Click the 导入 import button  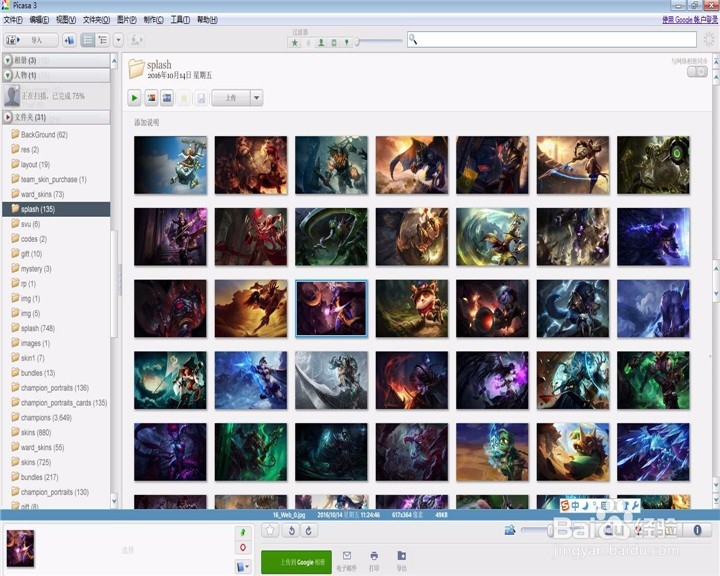(31, 40)
